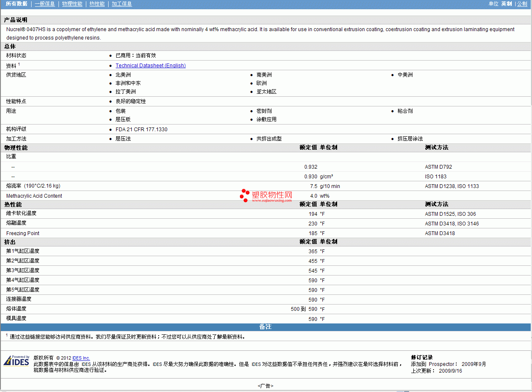Viewport: 532px width, 392px height.
Task: Select the 南美洲 region entry
Action: click(264, 75)
